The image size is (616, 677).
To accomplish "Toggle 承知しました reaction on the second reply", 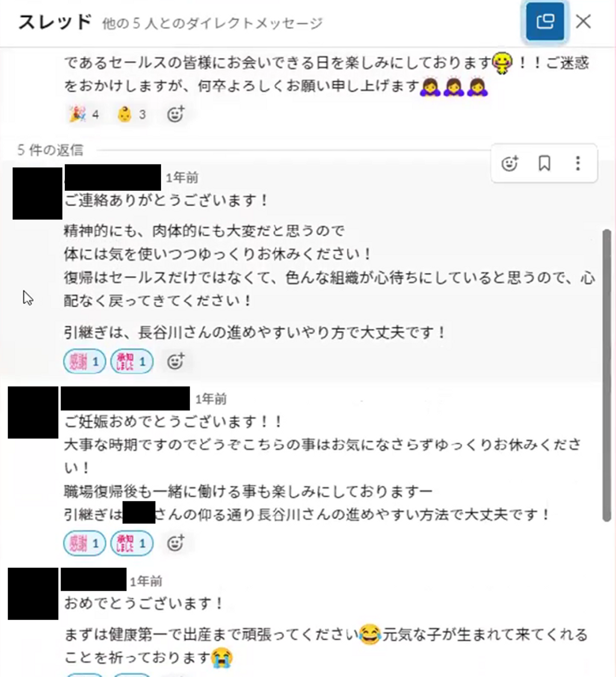I will coord(132,543).
